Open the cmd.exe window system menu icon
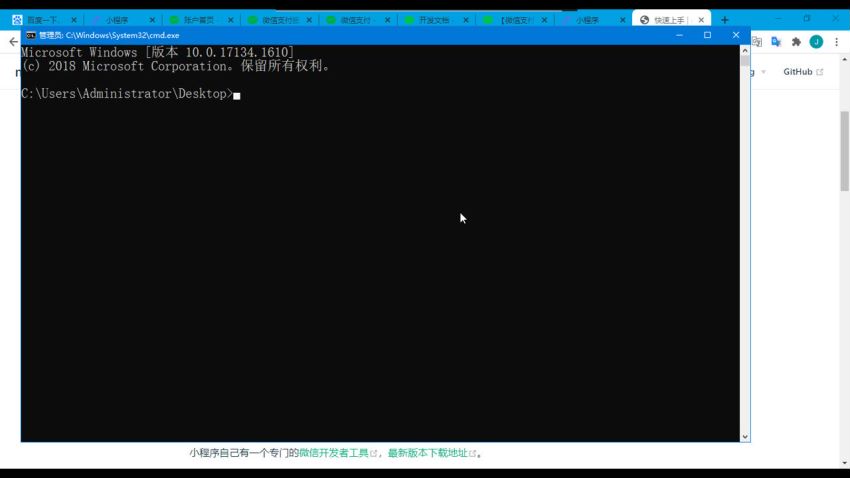This screenshot has width=850, height=478. click(x=31, y=35)
